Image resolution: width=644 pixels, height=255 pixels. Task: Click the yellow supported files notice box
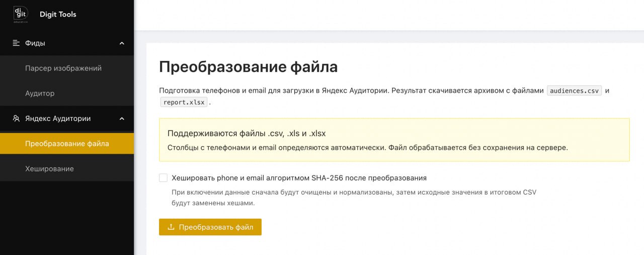(394, 140)
